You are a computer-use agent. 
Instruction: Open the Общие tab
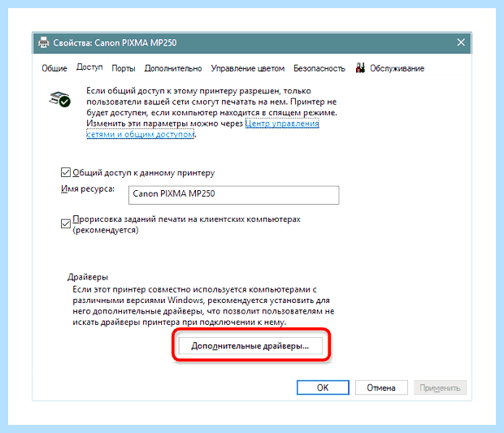point(54,68)
